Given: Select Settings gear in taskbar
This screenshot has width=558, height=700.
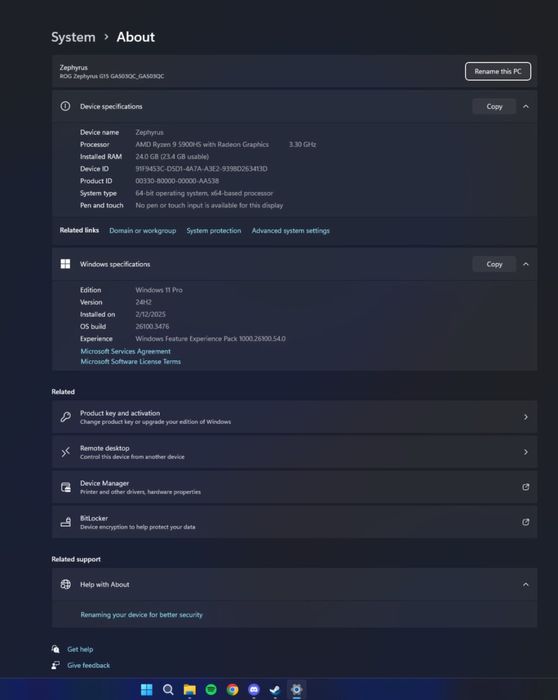Looking at the screenshot, I should coord(296,689).
